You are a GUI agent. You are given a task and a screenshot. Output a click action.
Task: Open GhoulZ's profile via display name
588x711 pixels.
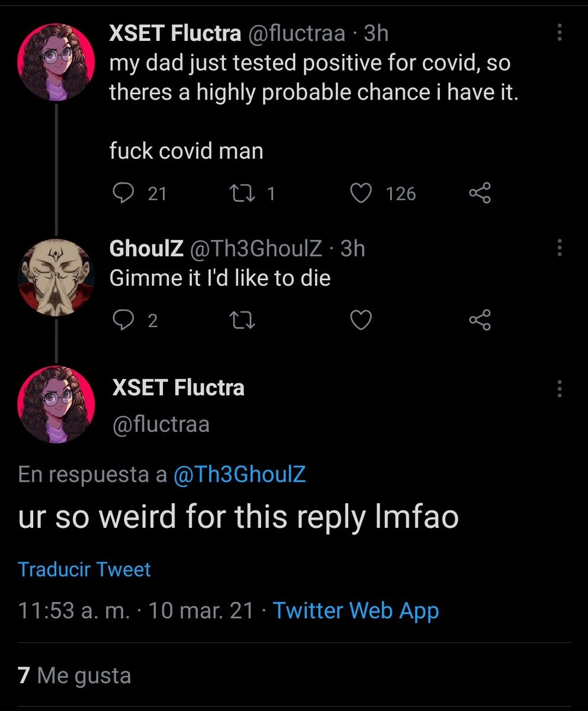click(146, 249)
